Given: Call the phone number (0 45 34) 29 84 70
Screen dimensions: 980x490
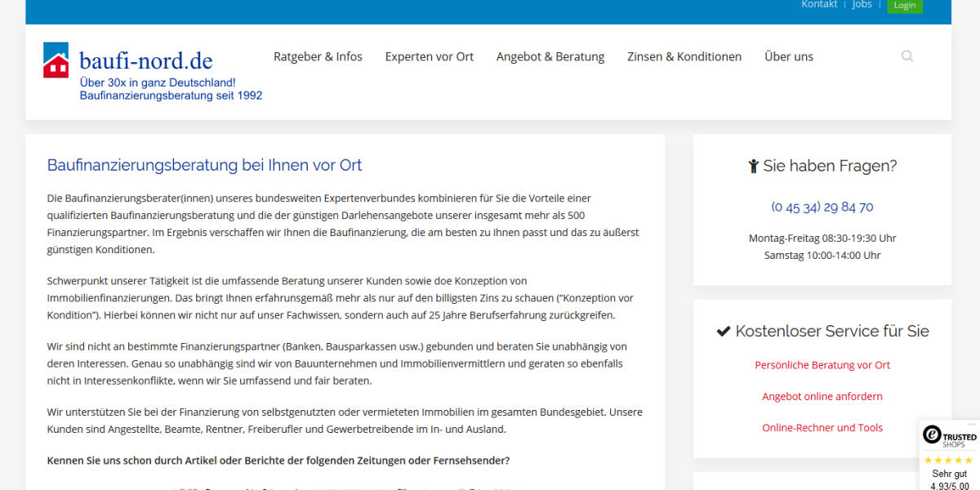Looking at the screenshot, I should pyautogui.click(x=822, y=207).
